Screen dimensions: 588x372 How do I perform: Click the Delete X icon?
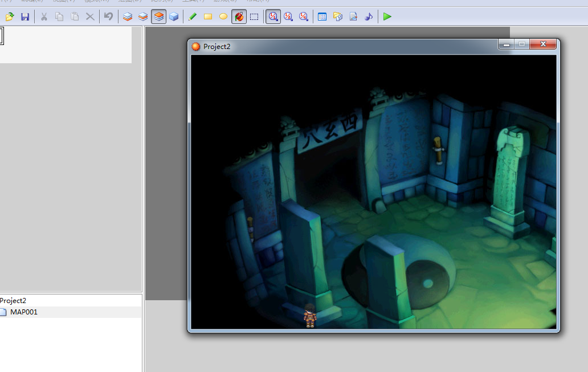point(90,17)
